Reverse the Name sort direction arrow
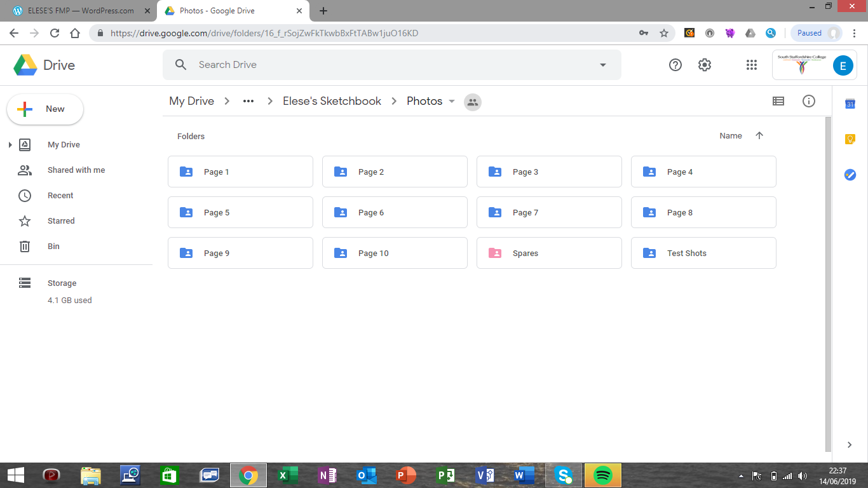 pos(759,135)
